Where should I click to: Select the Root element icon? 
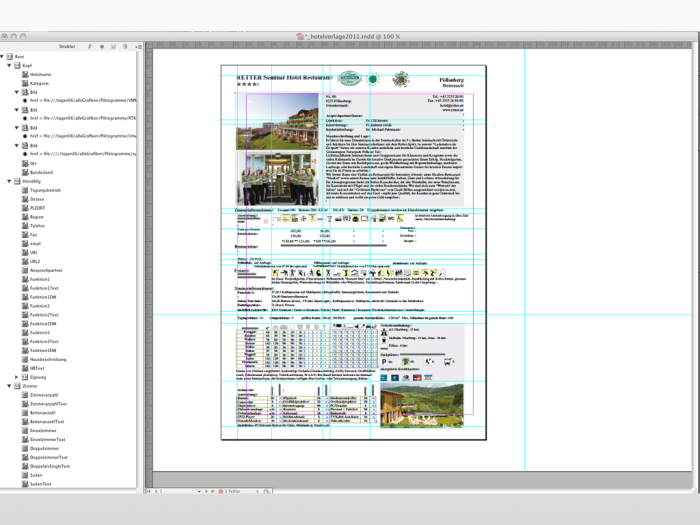(9, 57)
